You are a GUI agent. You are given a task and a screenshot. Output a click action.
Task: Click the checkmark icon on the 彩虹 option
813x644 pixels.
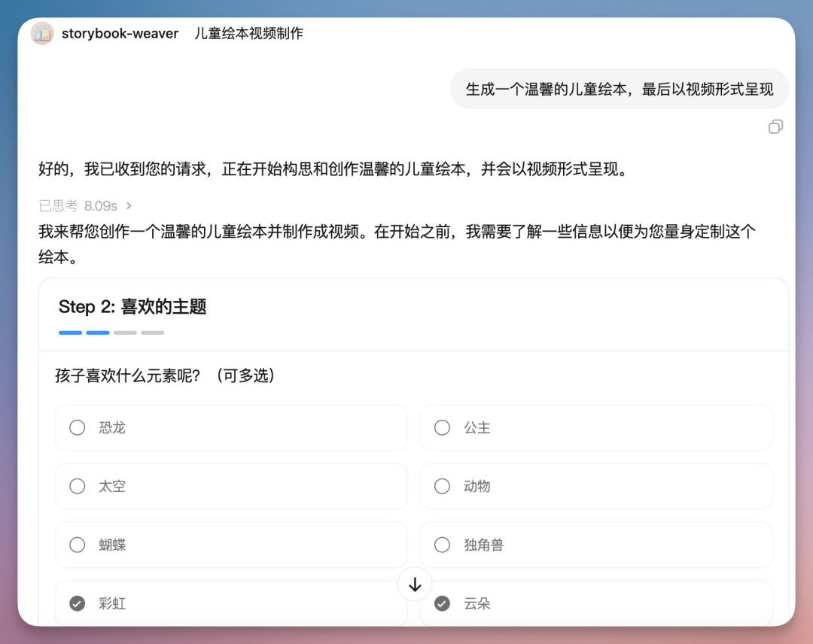[77, 603]
